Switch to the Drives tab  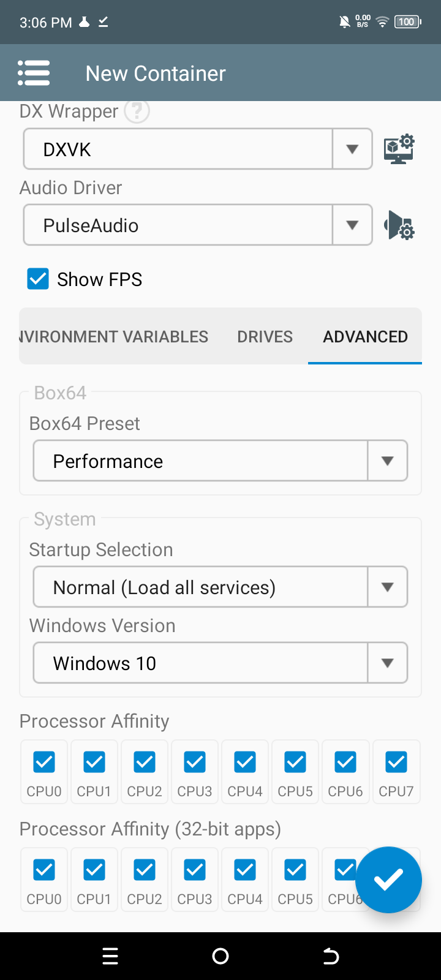click(x=265, y=336)
